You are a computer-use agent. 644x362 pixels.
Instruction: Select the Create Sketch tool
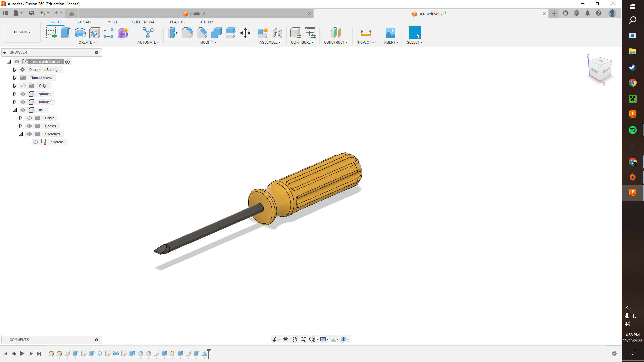51,33
